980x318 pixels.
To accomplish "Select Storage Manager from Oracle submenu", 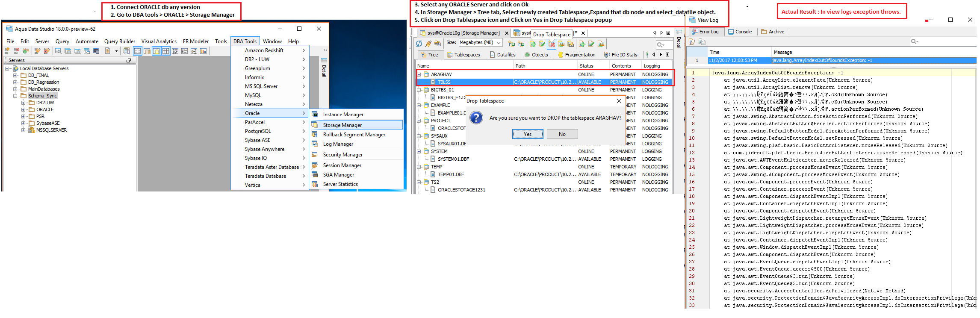I will [356, 125].
